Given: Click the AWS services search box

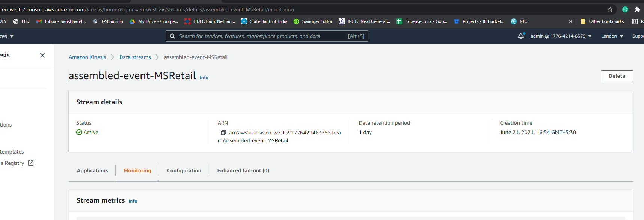Looking at the screenshot, I should coord(263,36).
